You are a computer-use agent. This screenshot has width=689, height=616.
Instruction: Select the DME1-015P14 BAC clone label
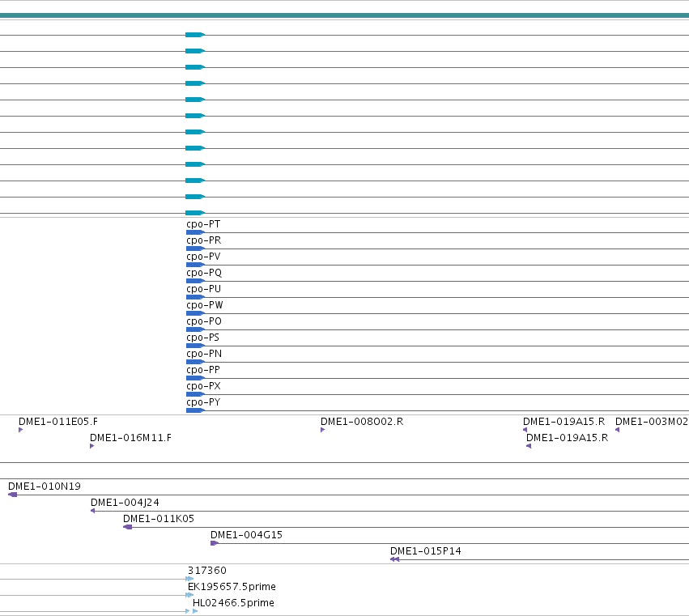tap(425, 551)
